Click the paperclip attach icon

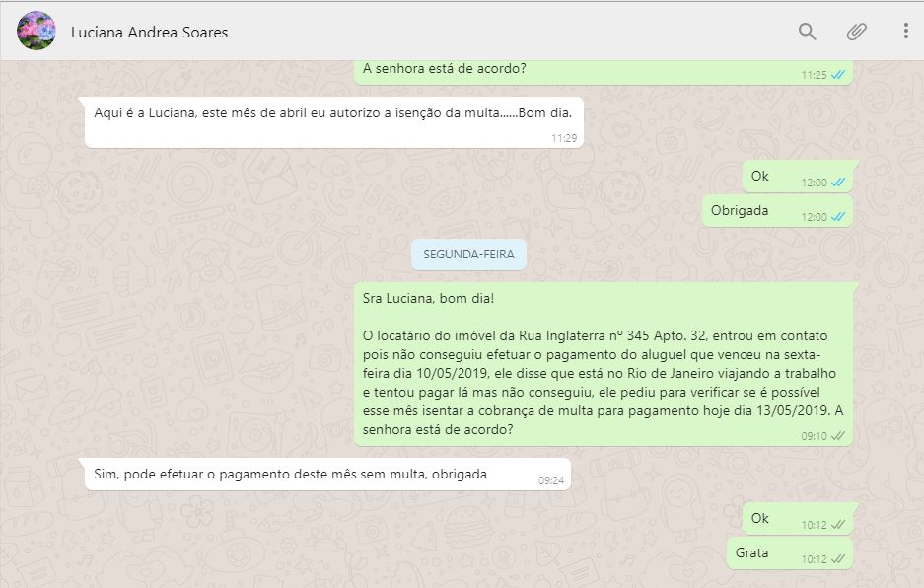point(856,32)
